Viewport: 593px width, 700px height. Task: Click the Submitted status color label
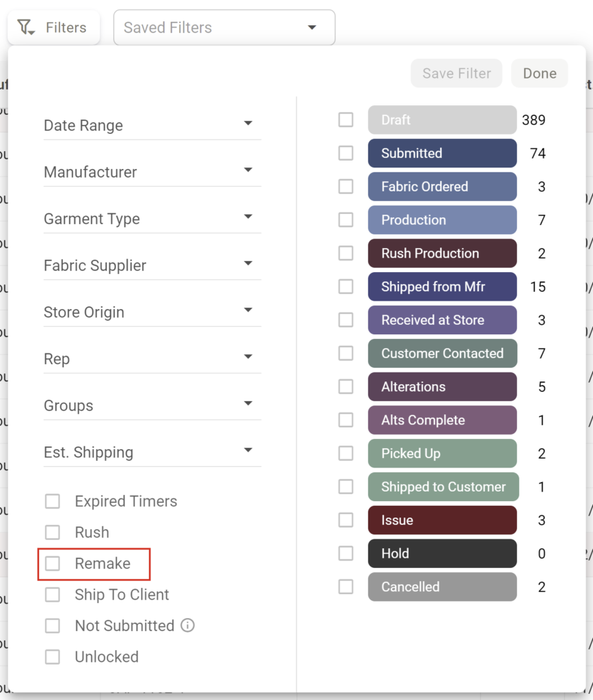pyautogui.click(x=442, y=153)
